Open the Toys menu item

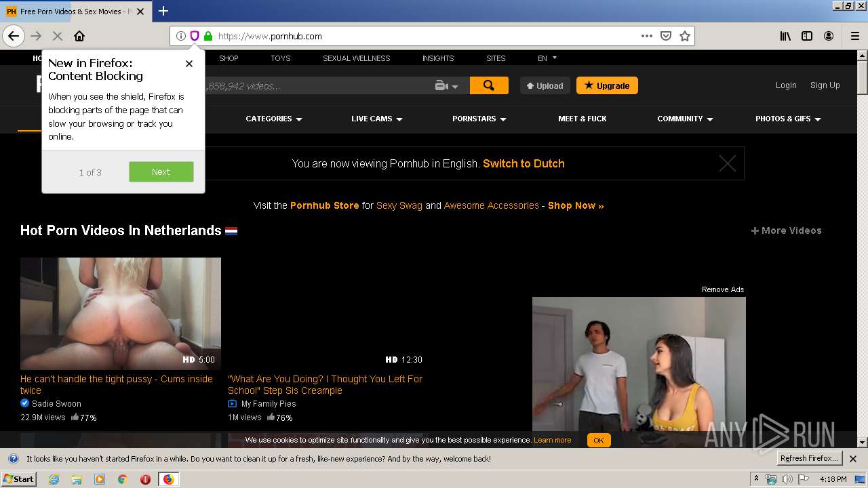pos(281,58)
